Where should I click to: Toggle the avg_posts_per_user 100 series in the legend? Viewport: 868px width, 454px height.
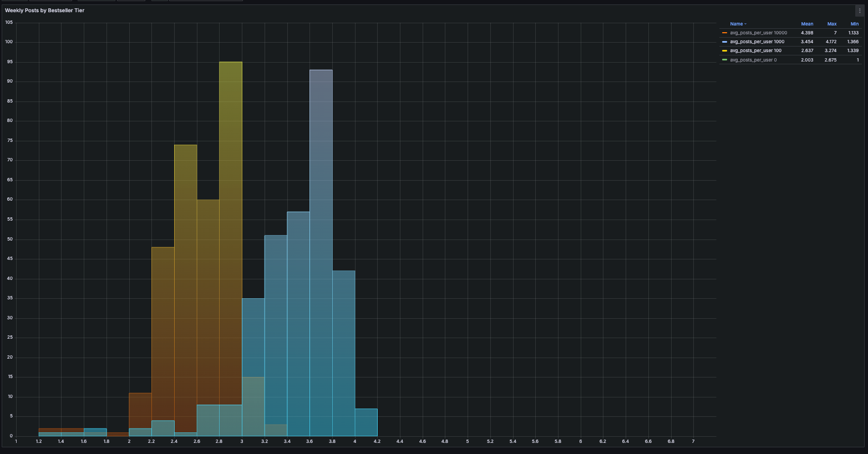coord(755,50)
